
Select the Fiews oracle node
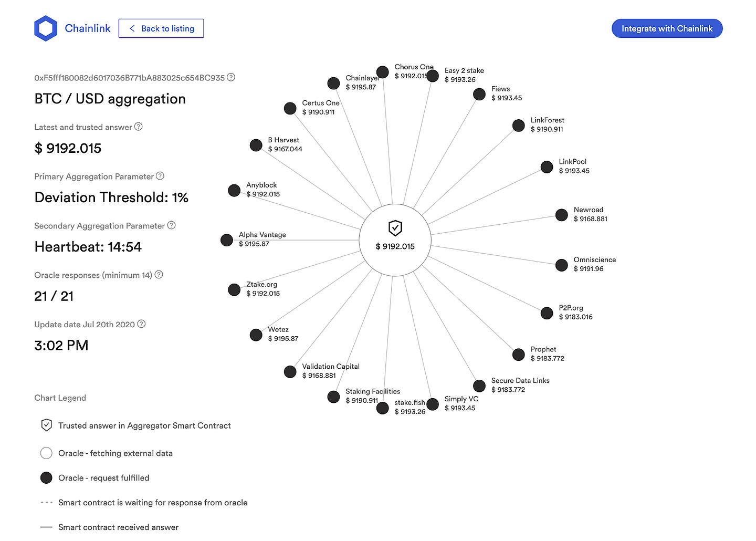[479, 94]
